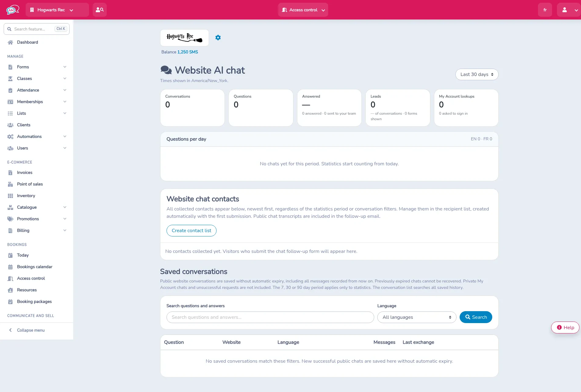Open the Lists menu item
The width and height of the screenshot is (581, 392).
click(x=37, y=113)
